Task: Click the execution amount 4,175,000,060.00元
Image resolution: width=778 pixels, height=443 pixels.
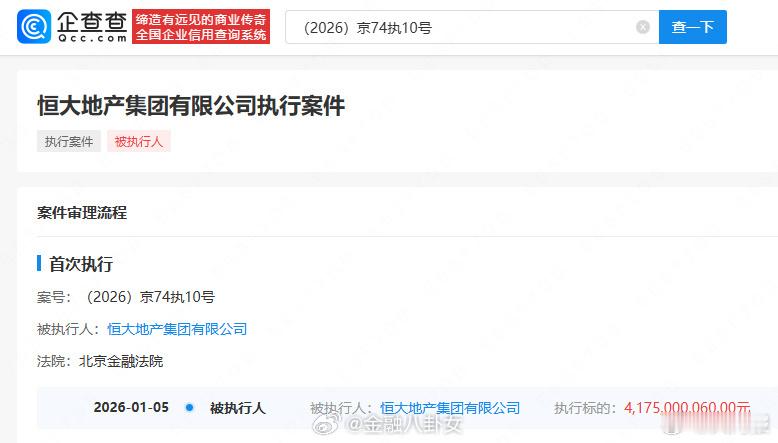Action: (687, 408)
